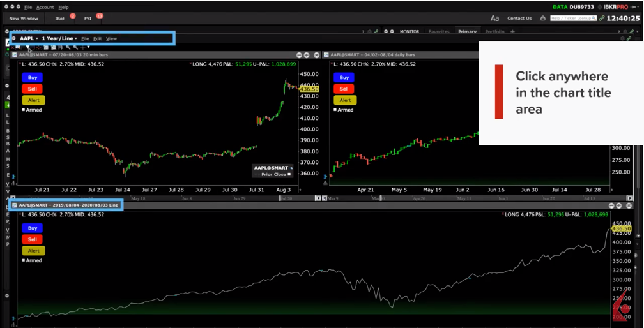Image resolution: width=644 pixels, height=328 pixels.
Task: Click the chart icon in the 20 min bars title
Action: tap(15, 55)
